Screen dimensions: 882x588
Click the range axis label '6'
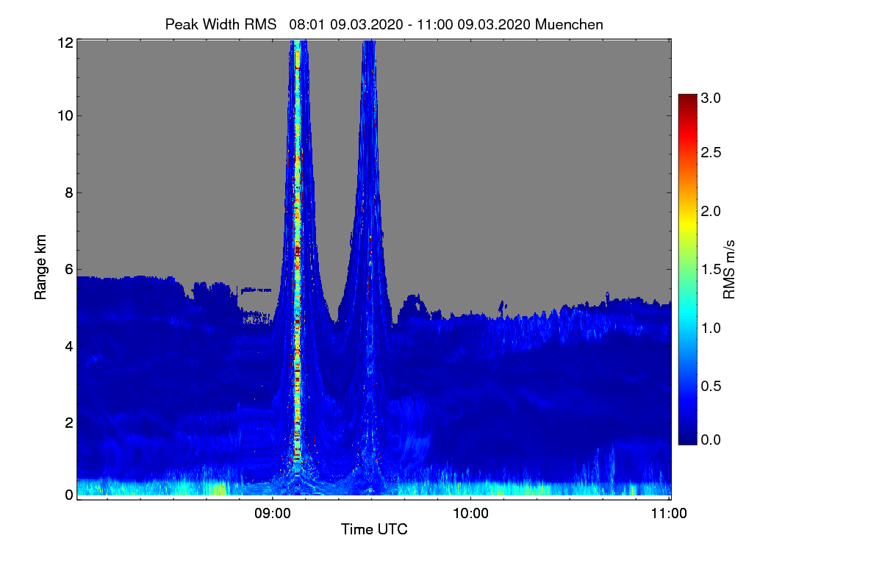pyautogui.click(x=68, y=269)
